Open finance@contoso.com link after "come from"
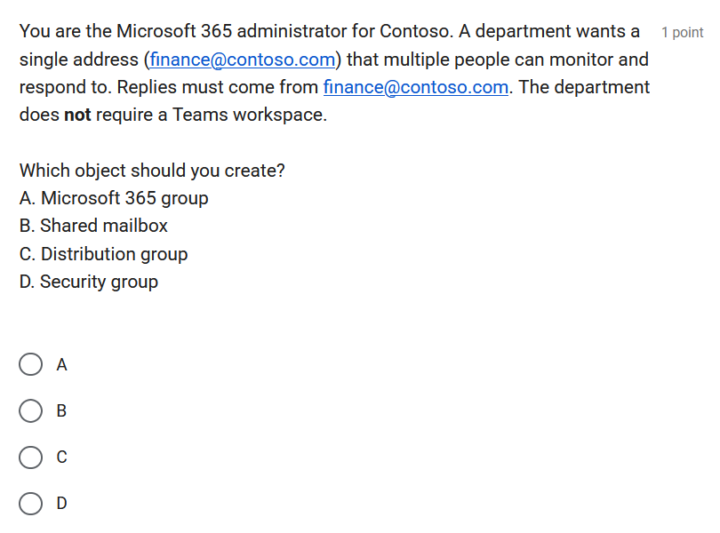 click(x=416, y=87)
